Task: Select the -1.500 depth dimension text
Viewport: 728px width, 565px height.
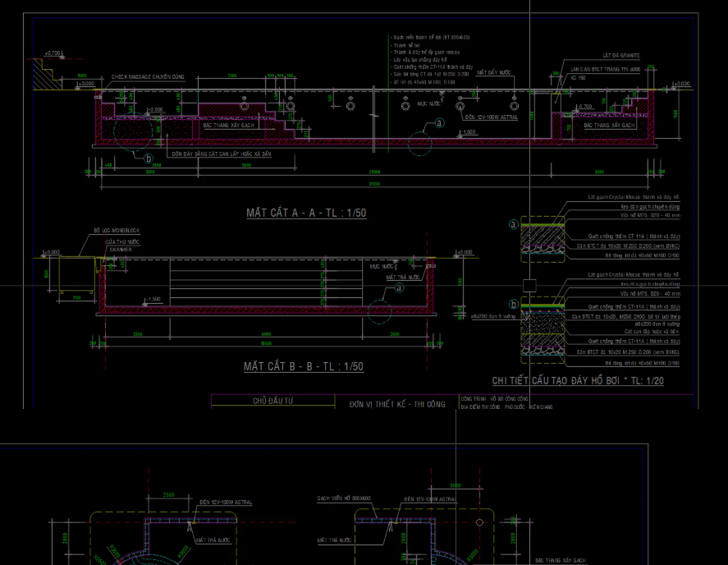Action: point(468,131)
